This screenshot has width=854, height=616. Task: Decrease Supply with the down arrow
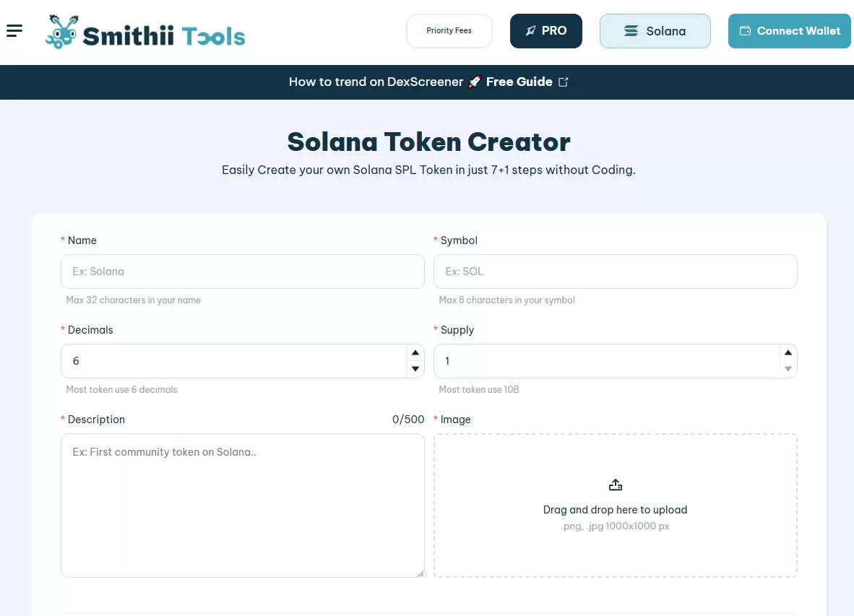[x=788, y=369]
